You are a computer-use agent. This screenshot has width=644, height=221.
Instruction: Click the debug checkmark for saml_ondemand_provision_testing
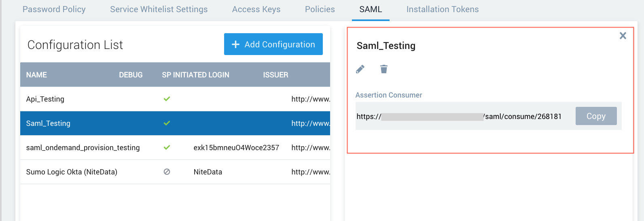coord(167,147)
